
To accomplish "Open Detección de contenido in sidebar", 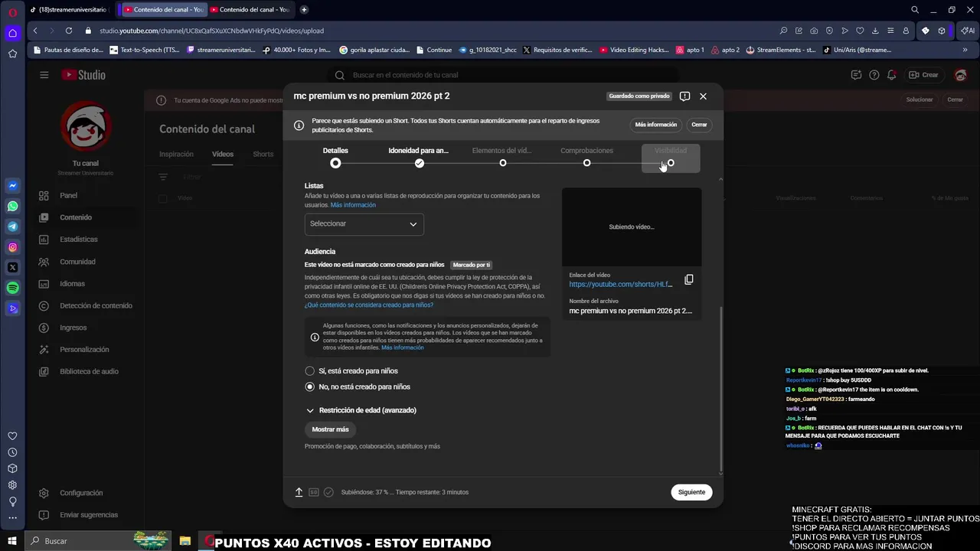I will point(96,305).
